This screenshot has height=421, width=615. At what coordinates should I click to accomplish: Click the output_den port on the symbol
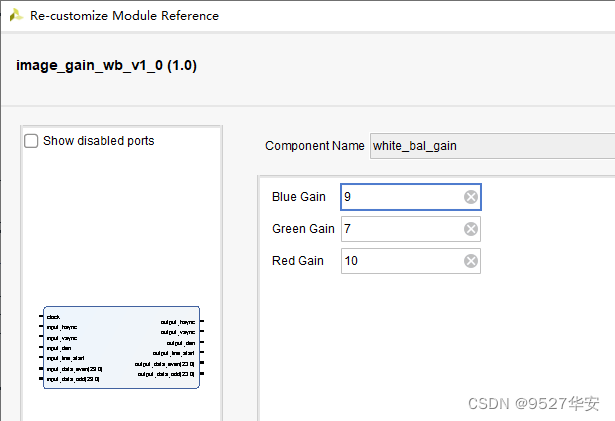click(184, 343)
